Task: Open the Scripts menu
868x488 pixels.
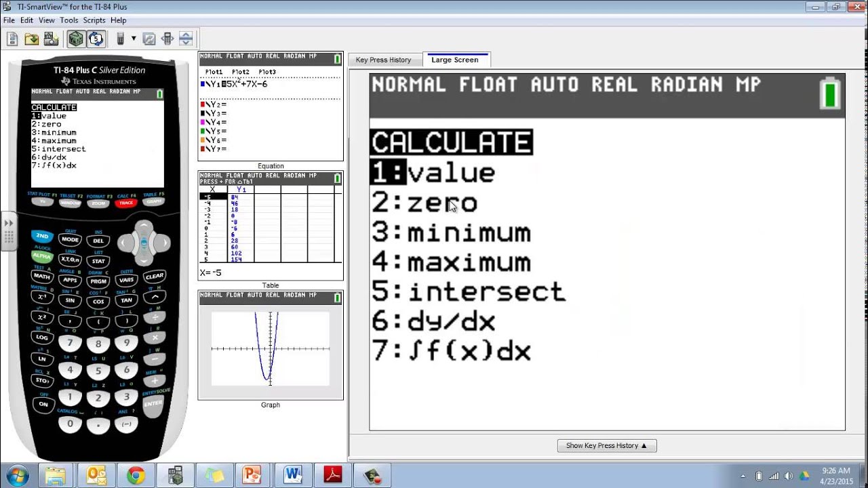Action: (x=94, y=20)
